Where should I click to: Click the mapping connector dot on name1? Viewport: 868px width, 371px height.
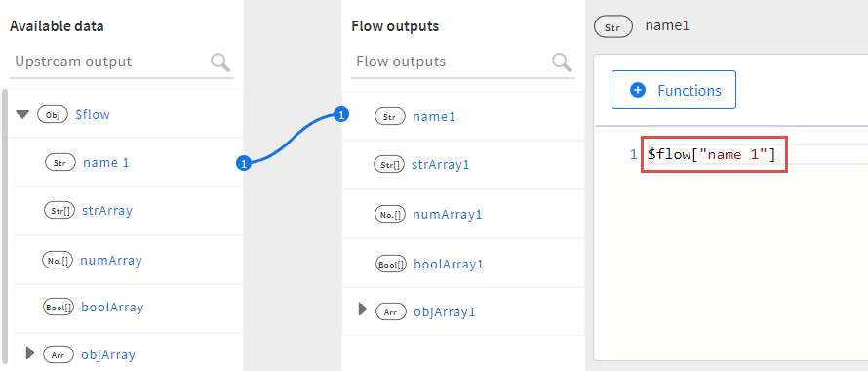click(341, 115)
